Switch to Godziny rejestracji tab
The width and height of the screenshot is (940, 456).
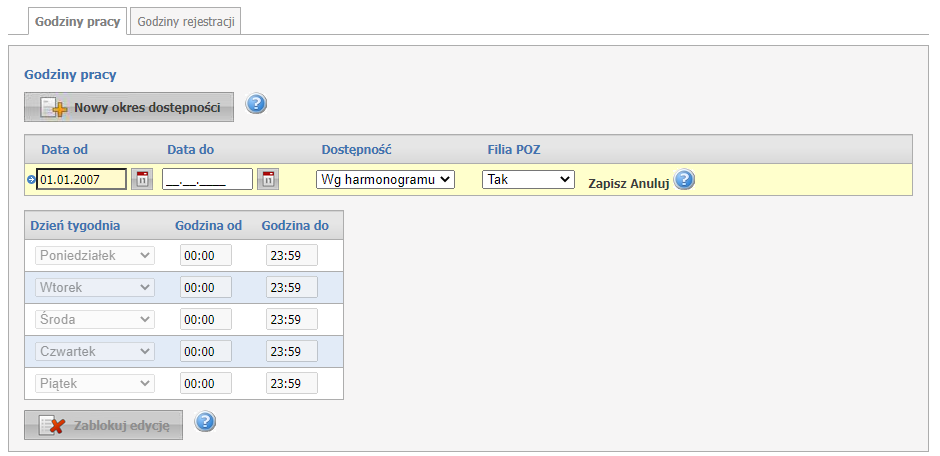tap(186, 21)
